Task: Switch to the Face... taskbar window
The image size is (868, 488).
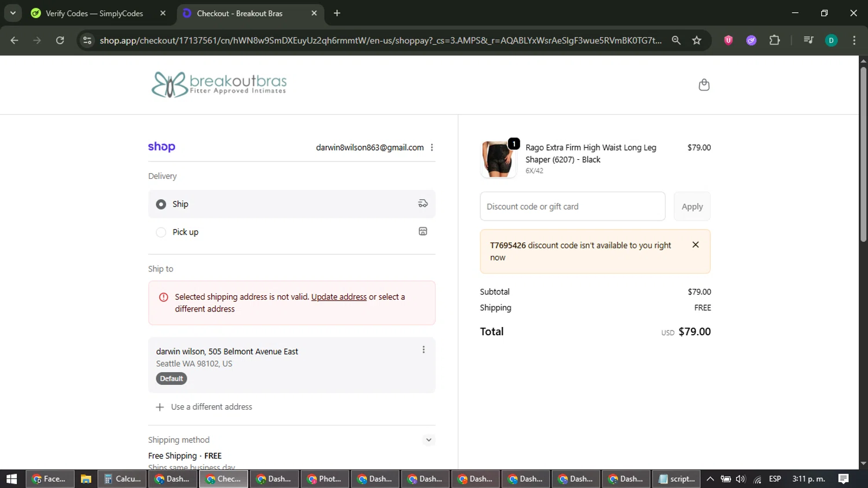Action: tap(49, 479)
